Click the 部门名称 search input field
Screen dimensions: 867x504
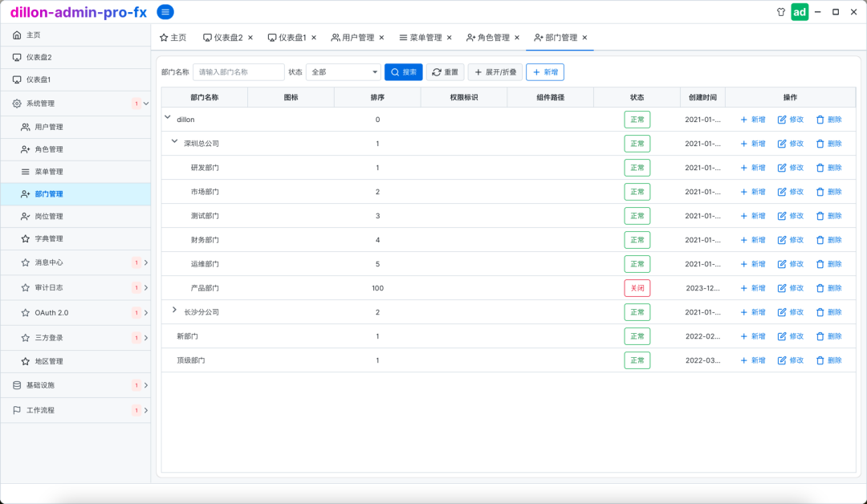(238, 72)
